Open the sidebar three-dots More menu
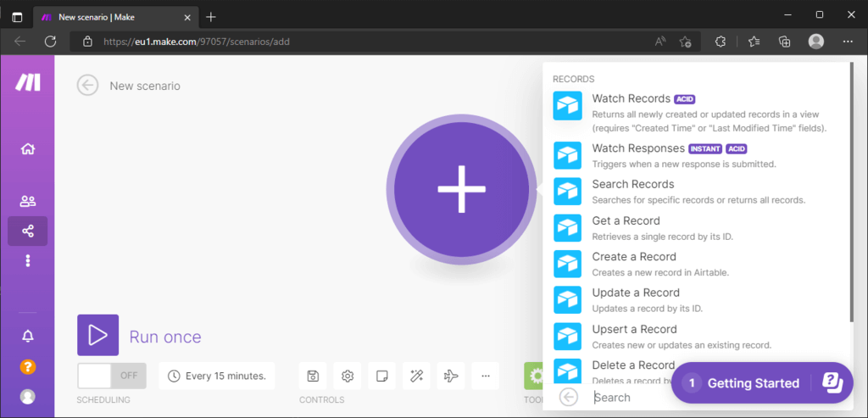The width and height of the screenshot is (868, 418). [x=28, y=261]
